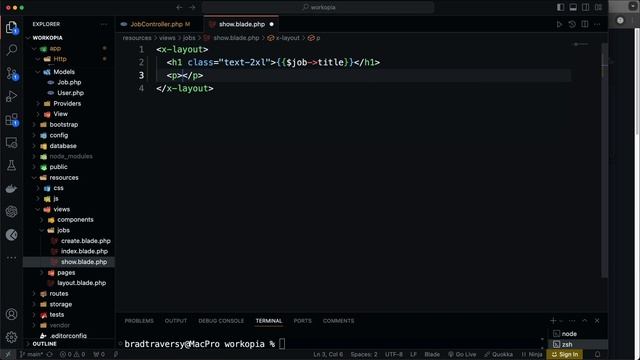Open Job.php in the explorer
The image size is (640, 360).
69,82
